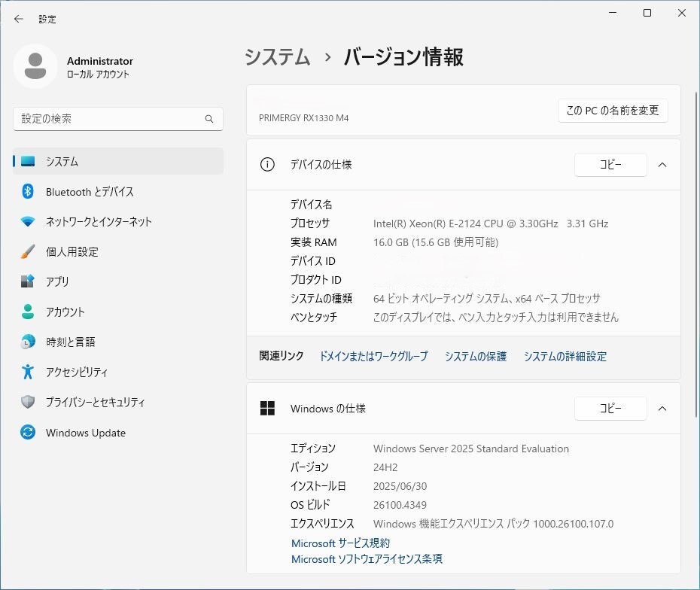This screenshot has height=590, width=700.
Task: Click the Windows Update refresh icon
Action: pyautogui.click(x=28, y=432)
